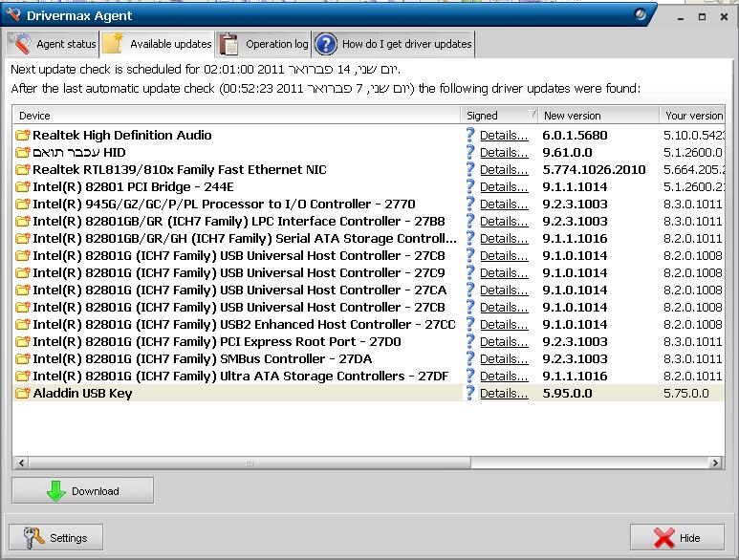This screenshot has width=739, height=560.
Task: Click driver icon beside Realtek High Definition Audio
Action: point(22,136)
